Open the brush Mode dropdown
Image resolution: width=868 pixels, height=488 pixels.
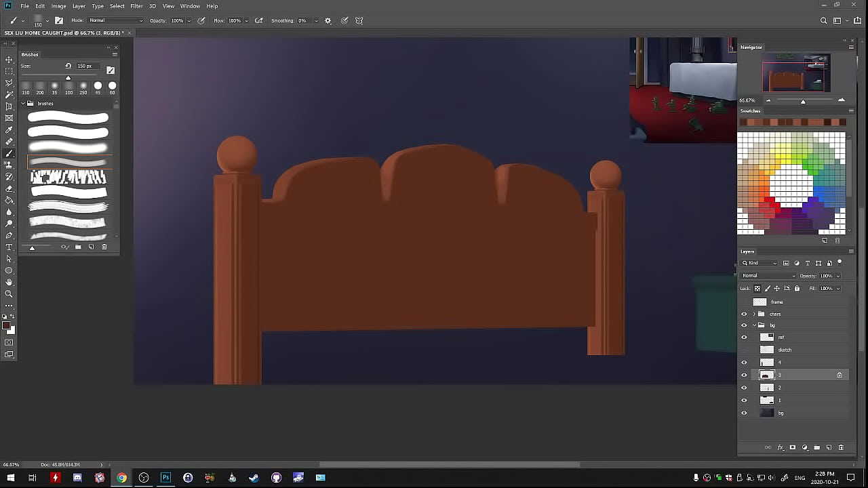click(115, 21)
